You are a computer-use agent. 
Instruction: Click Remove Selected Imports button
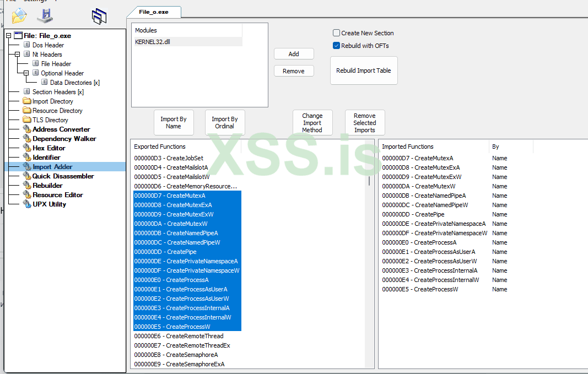(x=365, y=122)
